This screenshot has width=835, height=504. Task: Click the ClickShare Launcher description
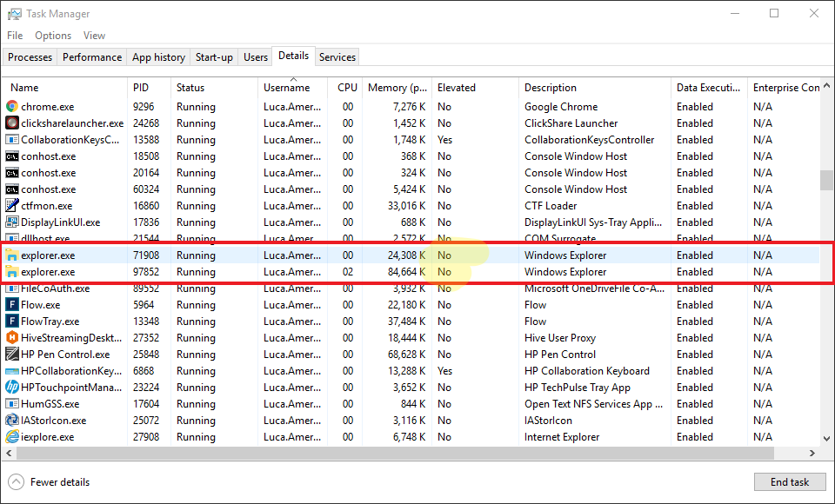571,123
